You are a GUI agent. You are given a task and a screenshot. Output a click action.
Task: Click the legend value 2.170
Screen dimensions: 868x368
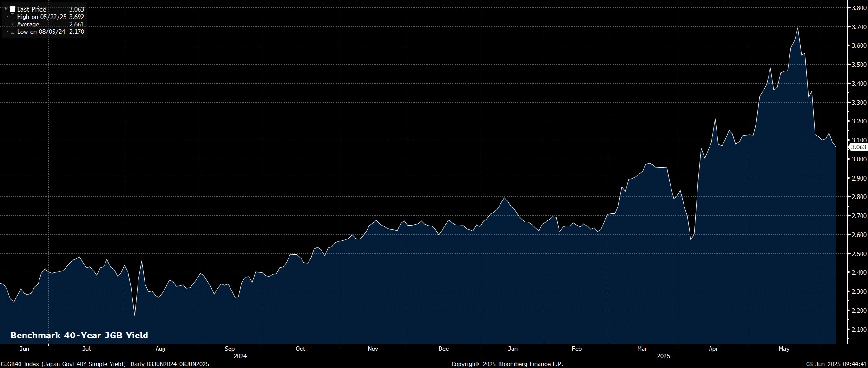point(76,32)
